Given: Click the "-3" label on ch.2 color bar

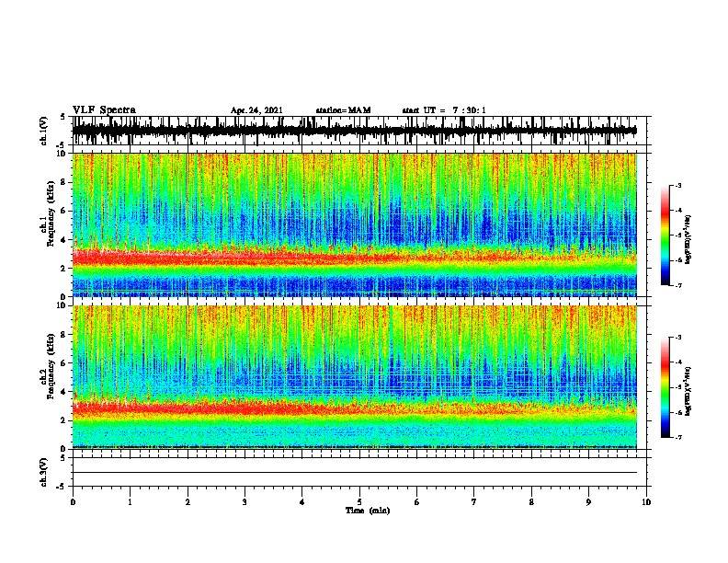Looking at the screenshot, I should coord(677,338).
